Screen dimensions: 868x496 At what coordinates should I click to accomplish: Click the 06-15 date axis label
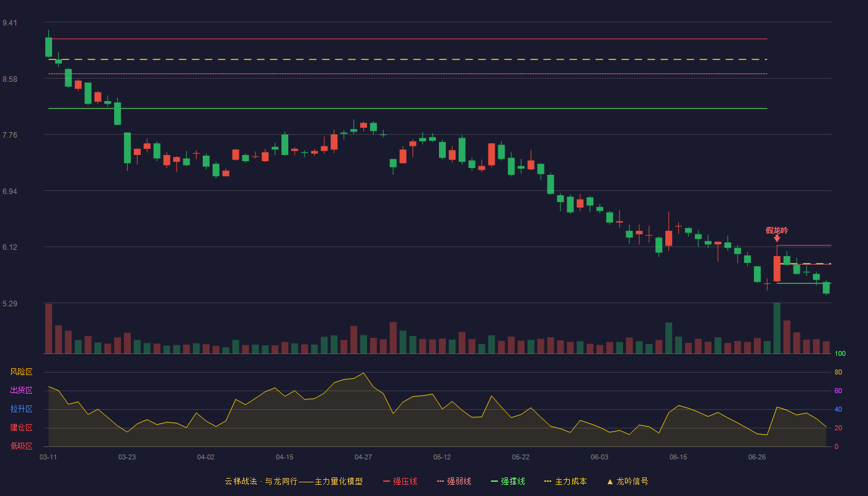tap(678, 457)
